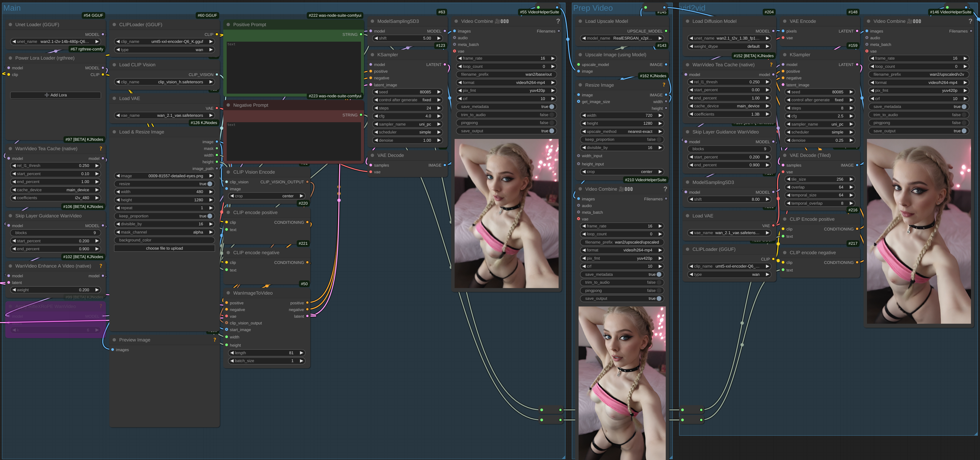Click the plus icon in Add Lora
The height and width of the screenshot is (460, 980).
coord(47,95)
